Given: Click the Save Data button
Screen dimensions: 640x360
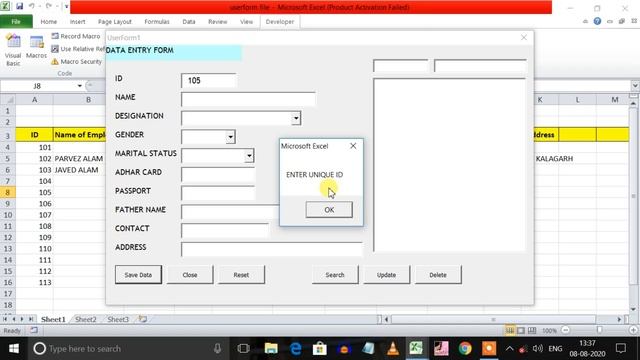Looking at the screenshot, I should click(x=138, y=275).
